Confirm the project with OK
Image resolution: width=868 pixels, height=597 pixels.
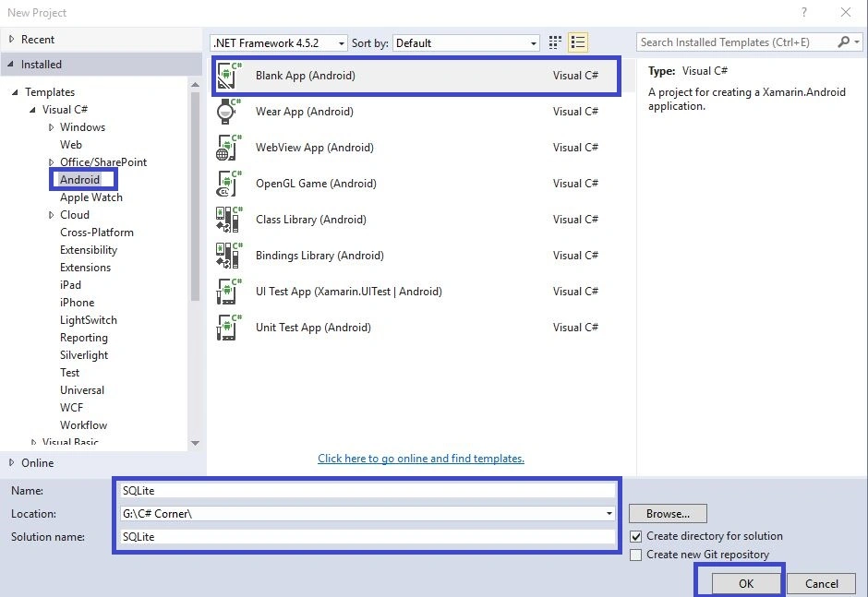(x=746, y=584)
